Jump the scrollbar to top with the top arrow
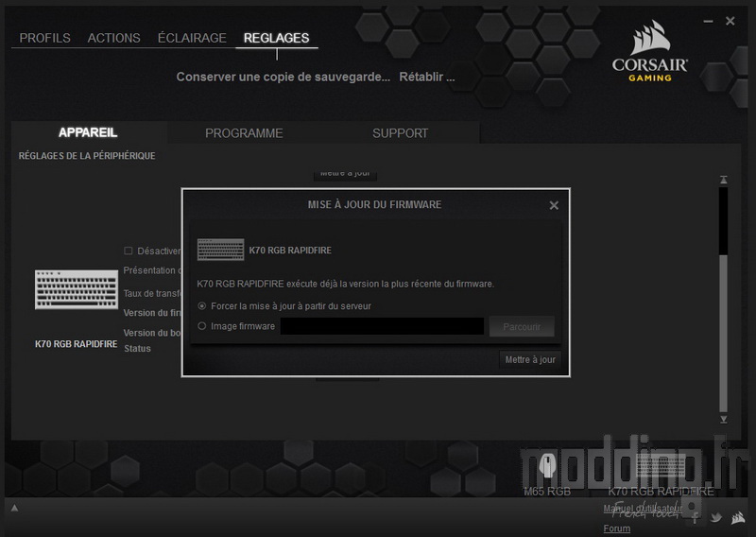 724,180
